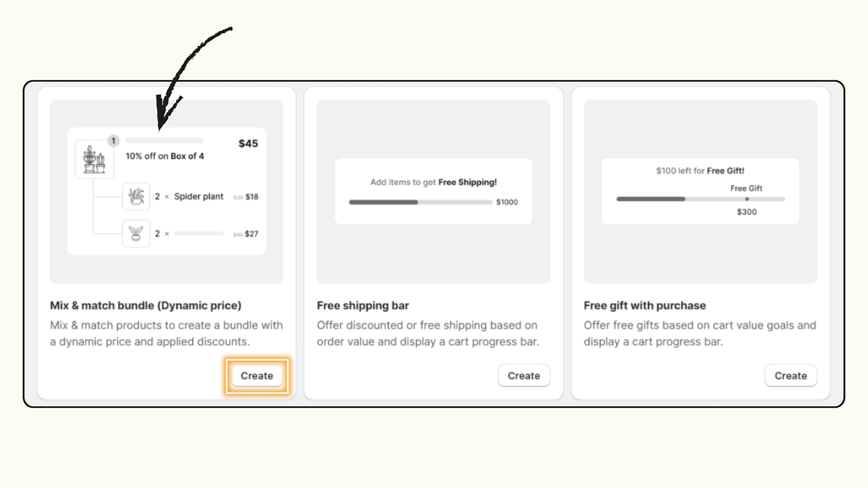The width and height of the screenshot is (868, 488).
Task: Click the Free Gift milestone marker on progress bar
Action: pos(746,198)
